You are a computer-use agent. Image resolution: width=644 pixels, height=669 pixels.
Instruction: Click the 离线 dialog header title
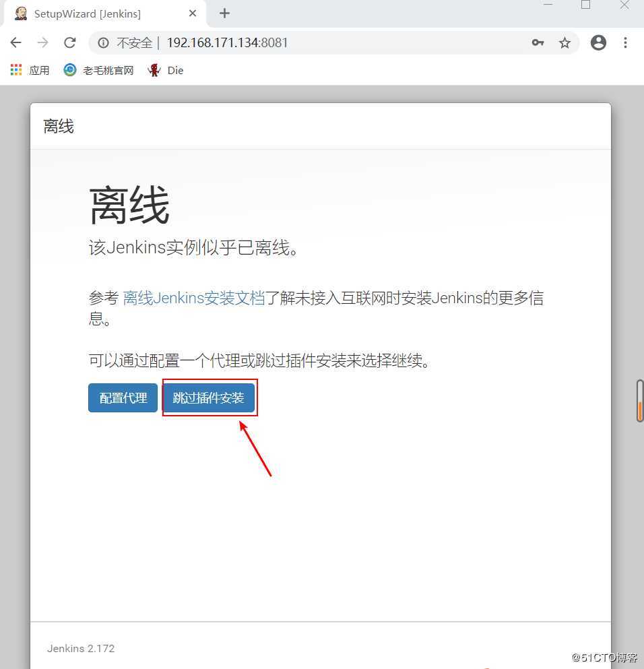coord(59,126)
